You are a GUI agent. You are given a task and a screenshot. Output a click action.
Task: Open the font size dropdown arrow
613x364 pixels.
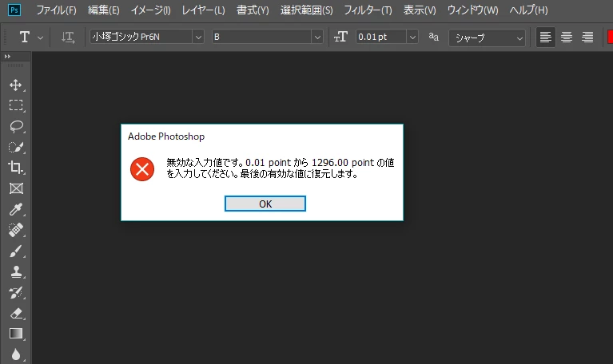coord(412,37)
